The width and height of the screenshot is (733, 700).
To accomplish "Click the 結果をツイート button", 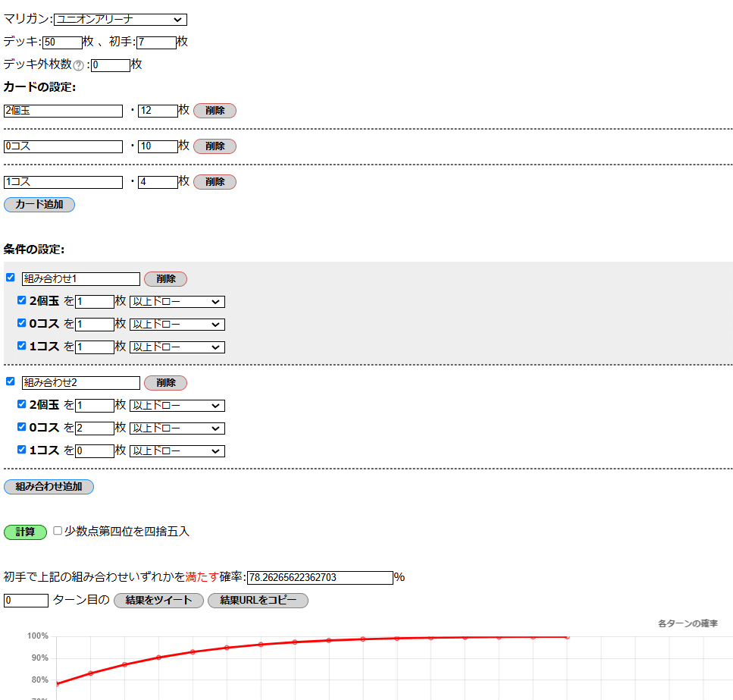I will click(x=158, y=601).
